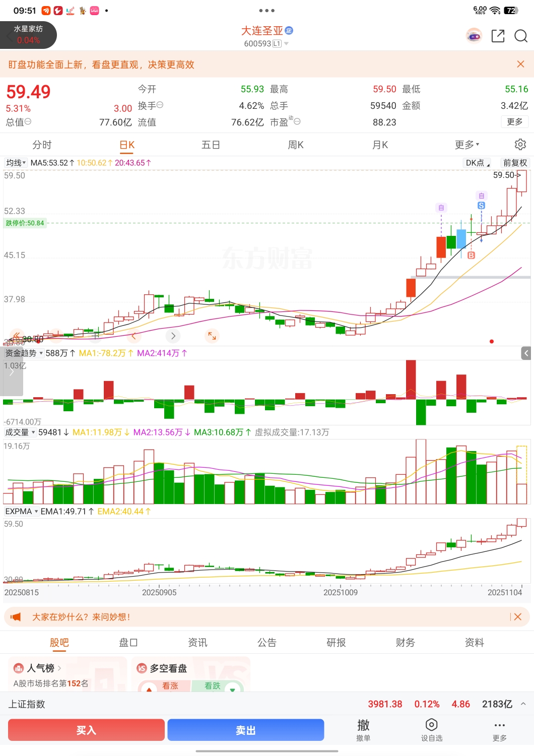Open the search magnifier icon
This screenshot has height=756, width=534.
click(520, 36)
